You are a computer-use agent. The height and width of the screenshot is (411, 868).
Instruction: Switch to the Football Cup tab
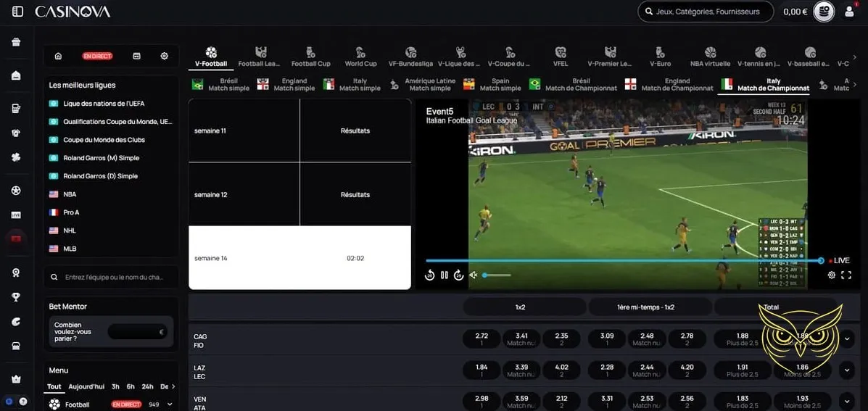(x=310, y=57)
